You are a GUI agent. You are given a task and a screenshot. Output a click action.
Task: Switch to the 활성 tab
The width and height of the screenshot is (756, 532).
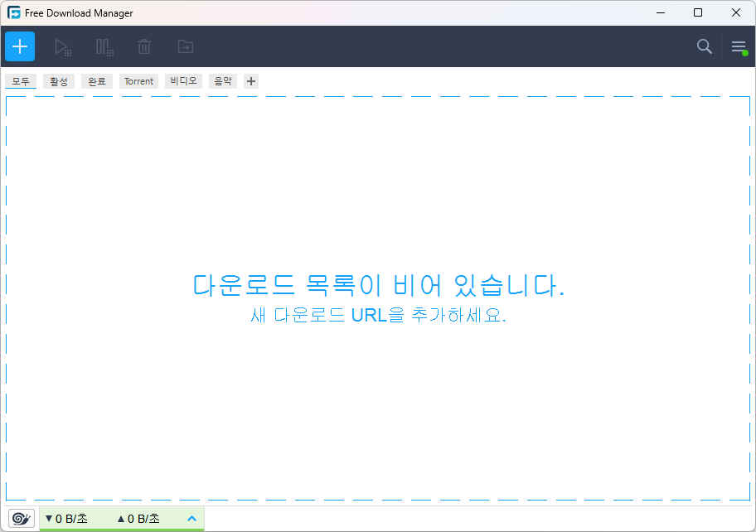coord(59,81)
